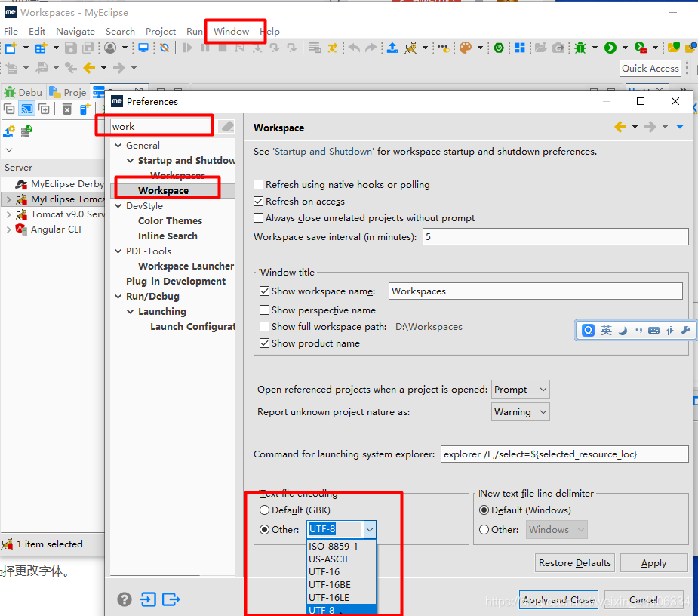The width and height of the screenshot is (698, 616).
Task: Select Angular CLI in Servers view
Action: coord(56,229)
